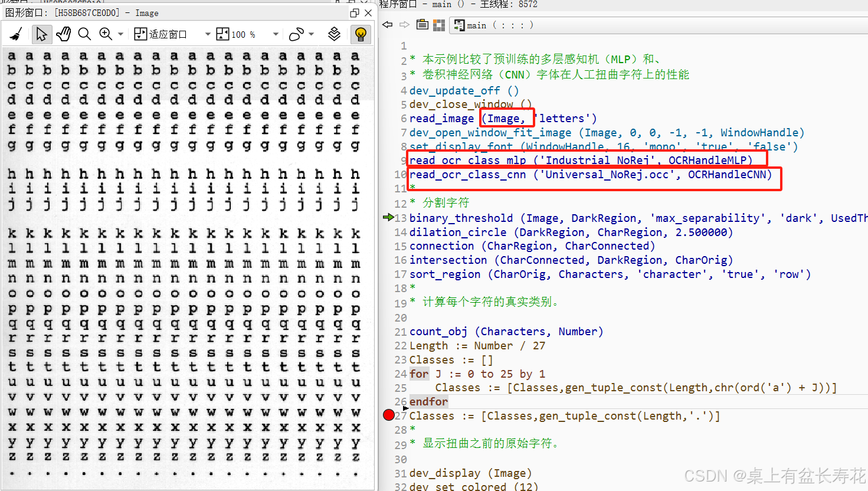Undock the graphics window with float icon

[354, 12]
